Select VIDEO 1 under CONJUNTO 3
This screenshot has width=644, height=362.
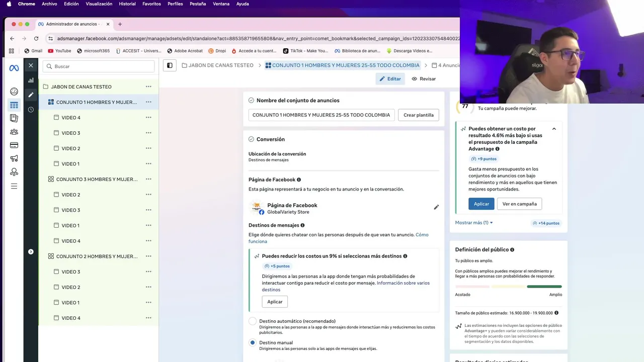click(71, 225)
